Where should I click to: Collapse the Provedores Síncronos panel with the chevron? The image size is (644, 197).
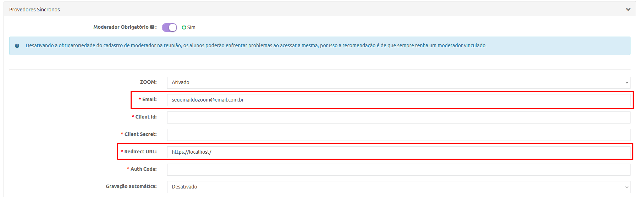point(628,10)
